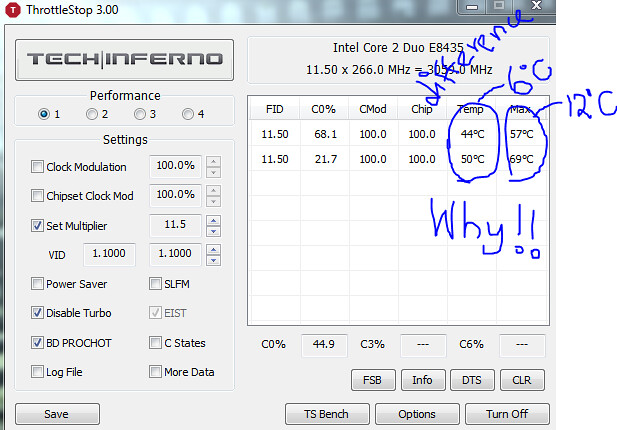Screen dimensions: 617x430
Task: Increase Clock Modulation with up arrow
Action: (213, 161)
